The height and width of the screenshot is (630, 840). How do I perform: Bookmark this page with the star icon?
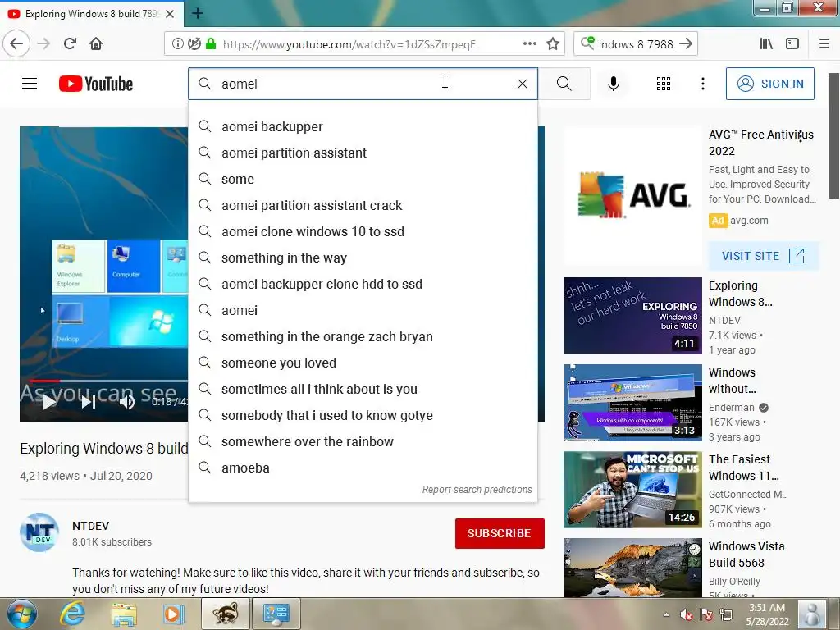coord(552,44)
